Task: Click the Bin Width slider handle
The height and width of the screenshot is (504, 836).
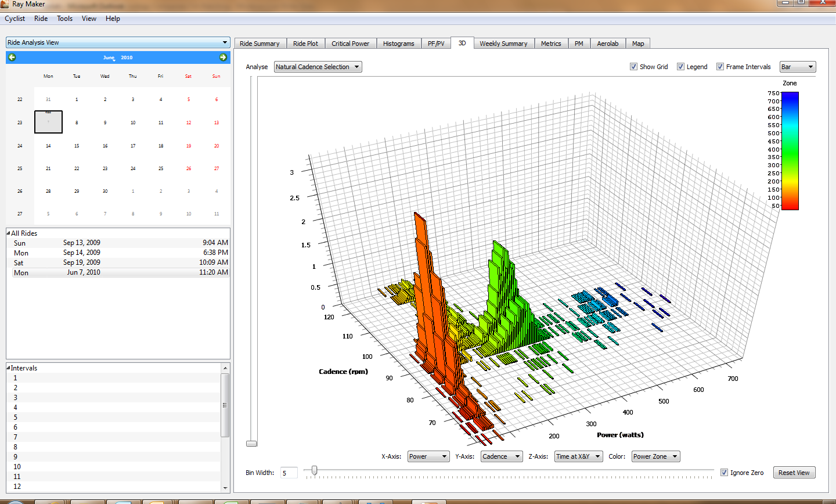Action: [x=314, y=470]
